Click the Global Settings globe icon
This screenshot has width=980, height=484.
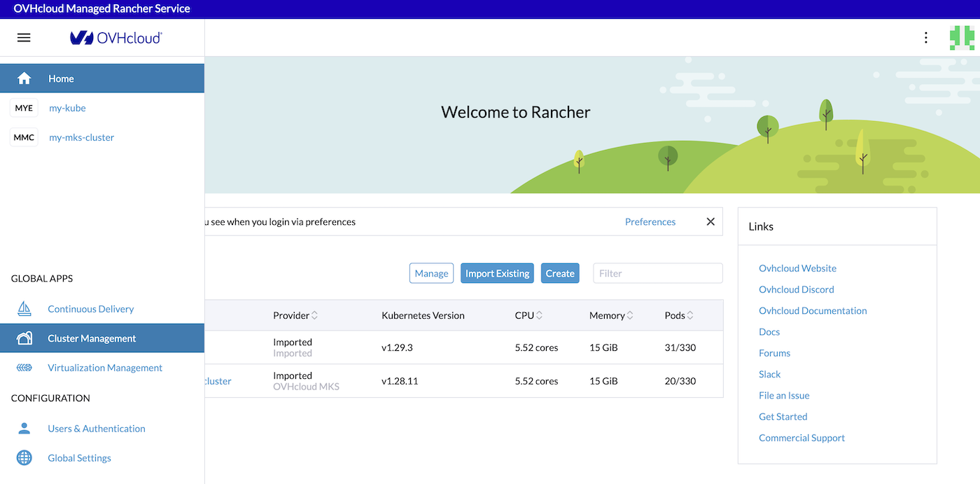coord(23,457)
